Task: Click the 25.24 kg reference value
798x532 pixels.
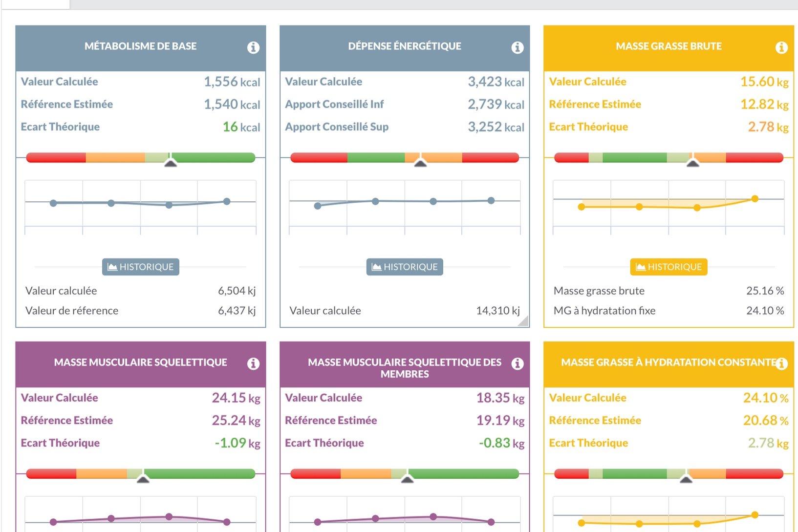Action: [x=236, y=420]
